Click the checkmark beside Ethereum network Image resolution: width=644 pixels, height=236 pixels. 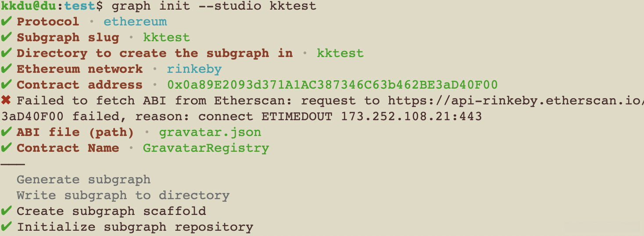pos(6,69)
